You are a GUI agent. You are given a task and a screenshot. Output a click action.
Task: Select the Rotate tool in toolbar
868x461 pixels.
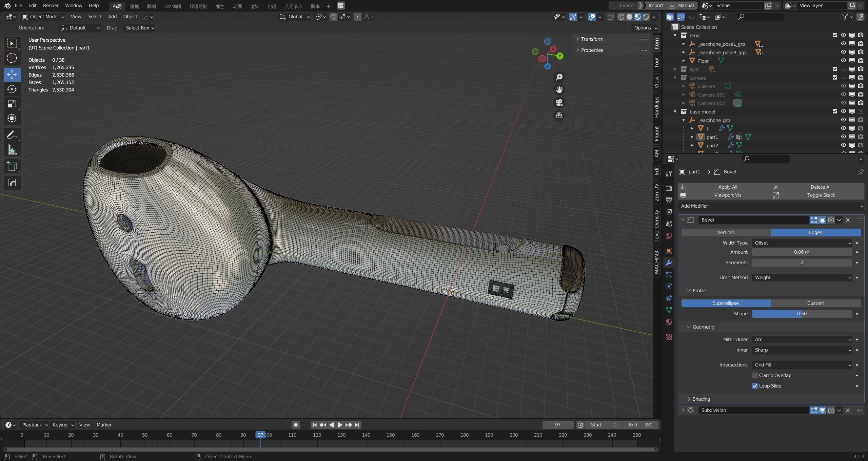(x=12, y=89)
